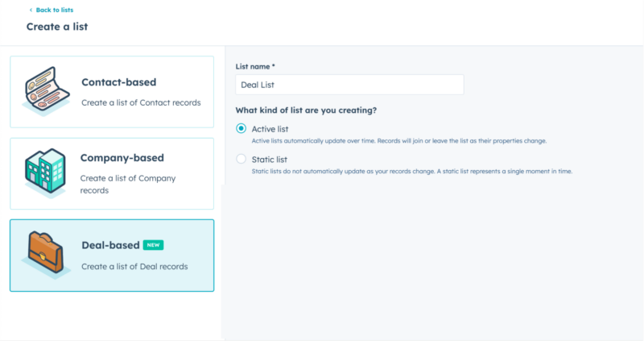Click the contact card illustration icon
This screenshot has width=644, height=341.
pyautogui.click(x=45, y=91)
